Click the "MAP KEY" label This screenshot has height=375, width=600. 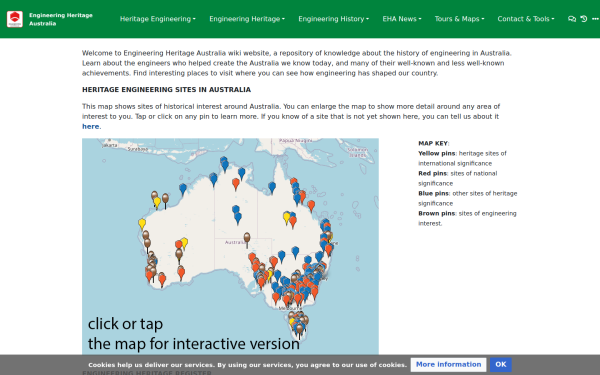[x=433, y=143]
